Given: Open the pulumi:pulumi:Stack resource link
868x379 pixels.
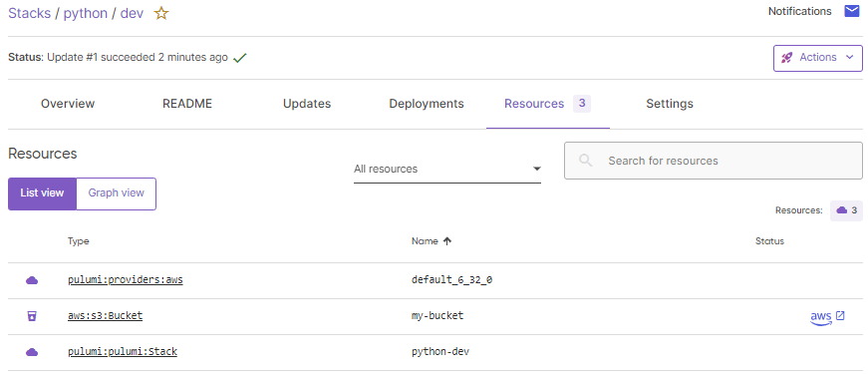Looking at the screenshot, I should [123, 351].
